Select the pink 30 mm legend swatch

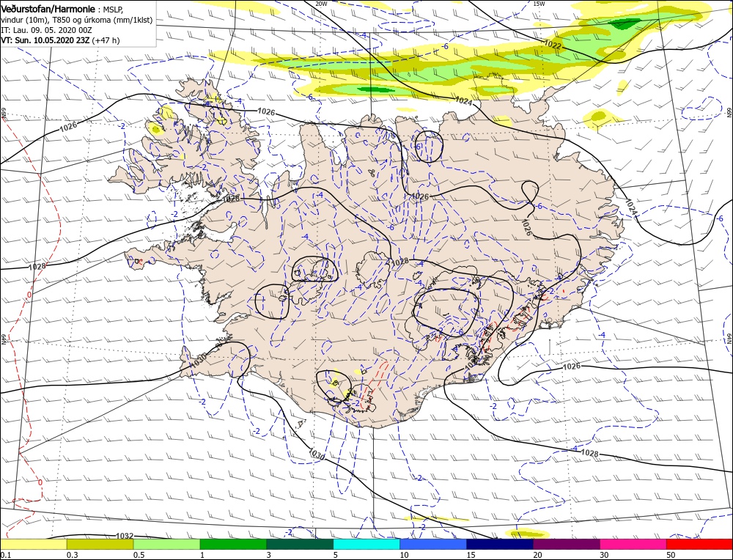(x=633, y=544)
